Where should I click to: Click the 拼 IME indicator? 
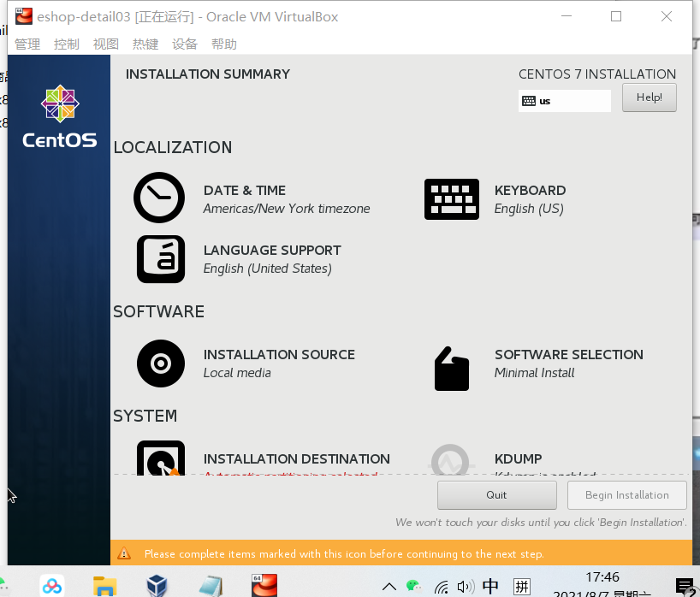[521, 586]
